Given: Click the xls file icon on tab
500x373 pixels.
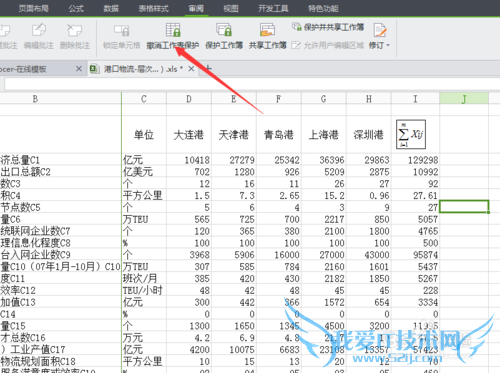Looking at the screenshot, I should pos(95,69).
